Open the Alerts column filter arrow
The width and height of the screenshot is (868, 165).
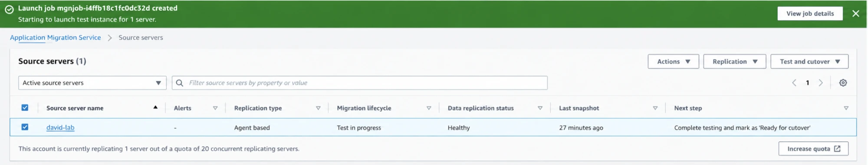pyautogui.click(x=215, y=108)
